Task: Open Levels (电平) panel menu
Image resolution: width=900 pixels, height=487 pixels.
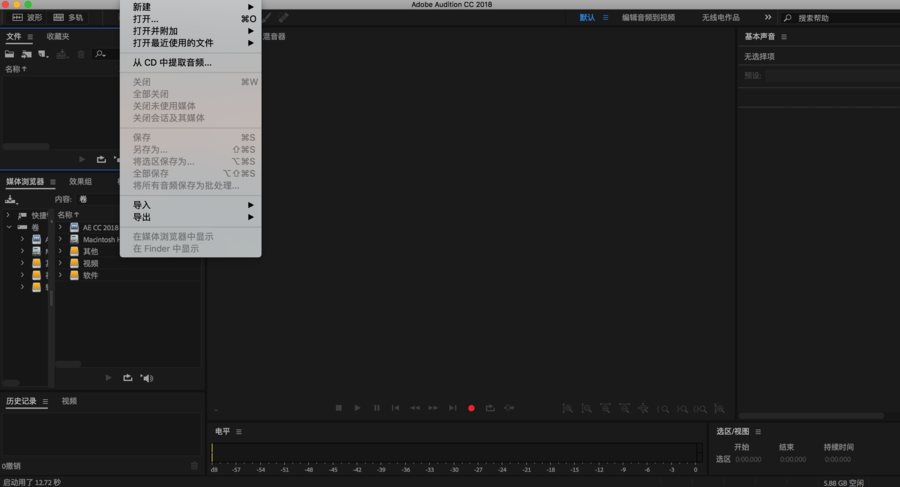Action: pos(239,432)
